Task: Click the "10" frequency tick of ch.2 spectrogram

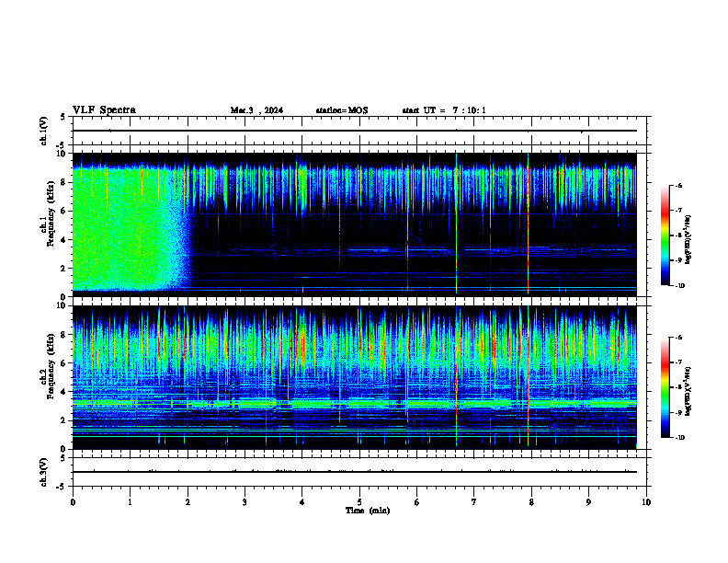Action: pos(63,305)
